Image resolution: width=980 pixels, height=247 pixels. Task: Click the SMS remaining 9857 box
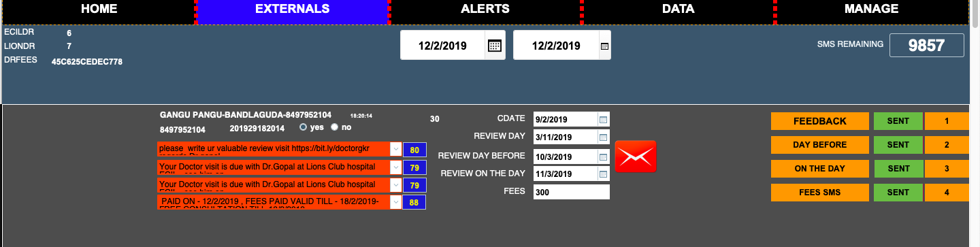[927, 46]
